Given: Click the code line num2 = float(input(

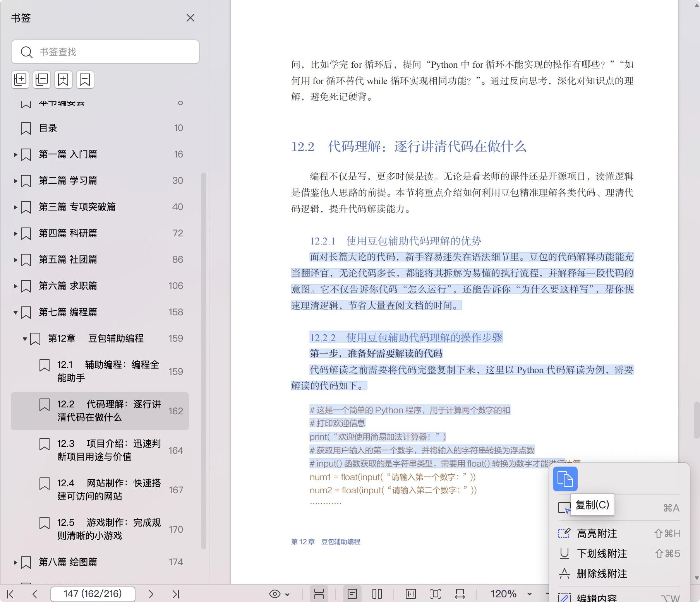Looking at the screenshot, I should coord(393,490).
